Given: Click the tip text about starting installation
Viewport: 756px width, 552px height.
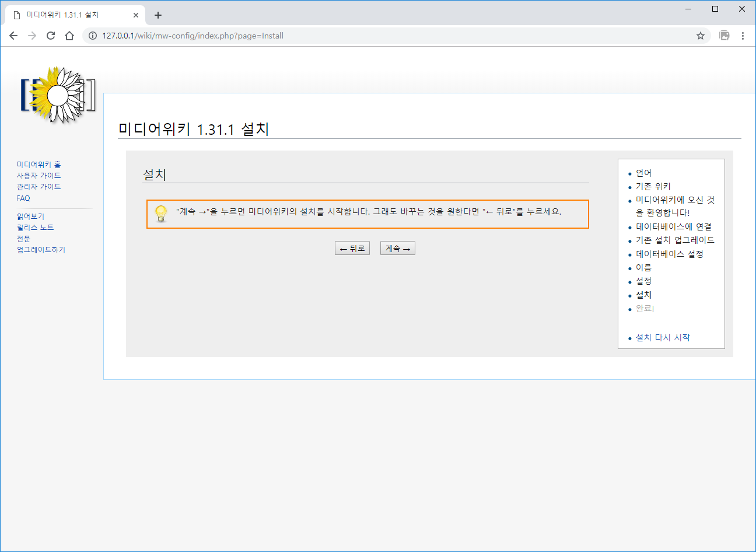Looking at the screenshot, I should click(x=369, y=211).
